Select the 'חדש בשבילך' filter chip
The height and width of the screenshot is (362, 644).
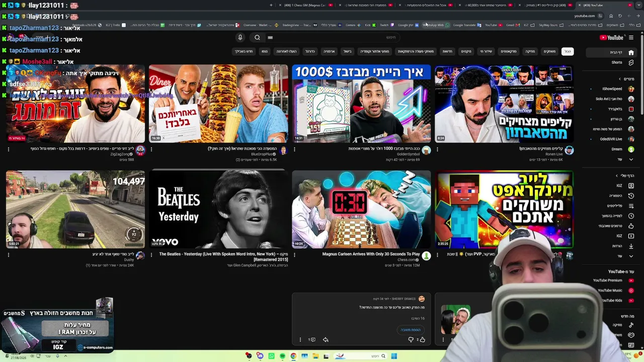pos(244,51)
